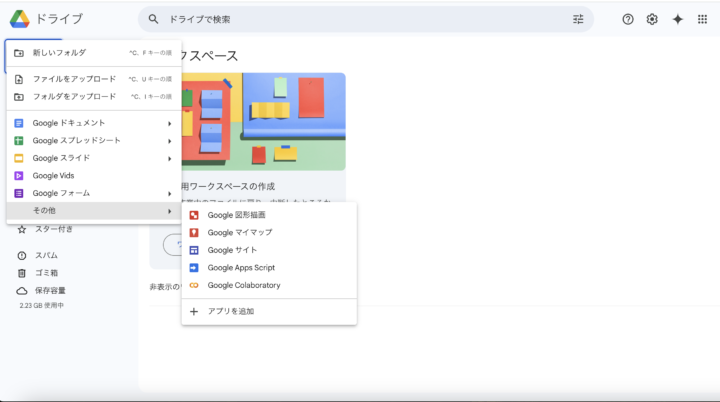The height and width of the screenshot is (402, 720).
Task: Click the Google Colaboratory icon
Action: [194, 285]
